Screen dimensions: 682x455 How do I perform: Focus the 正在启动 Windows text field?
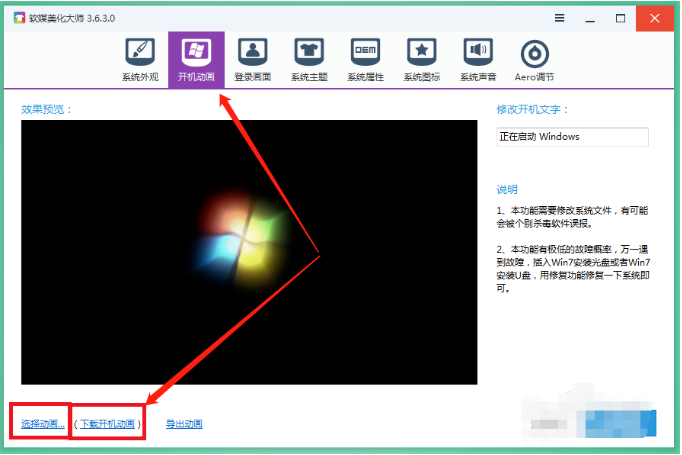point(572,137)
